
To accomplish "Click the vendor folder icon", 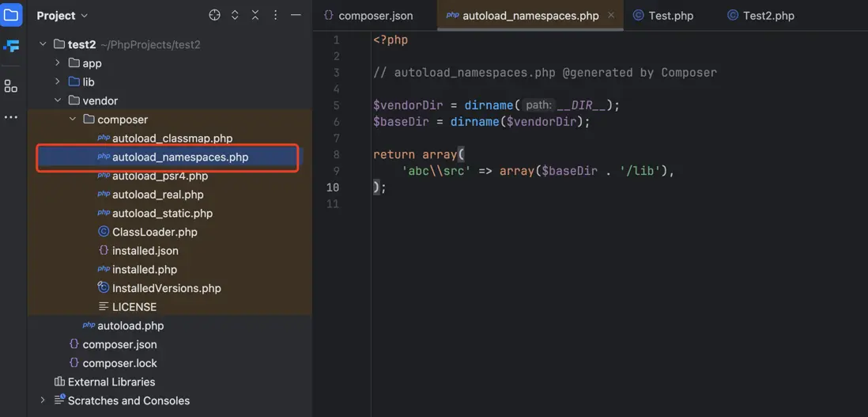I will coord(74,100).
